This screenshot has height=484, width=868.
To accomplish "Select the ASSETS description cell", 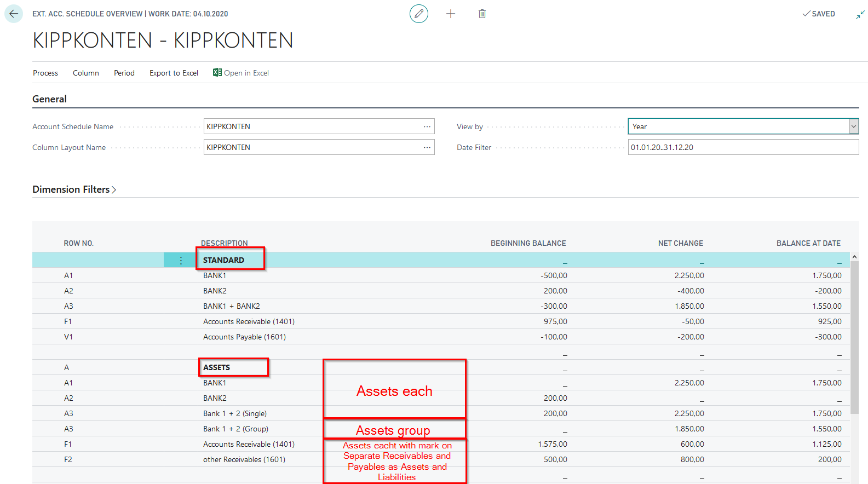I will click(216, 367).
